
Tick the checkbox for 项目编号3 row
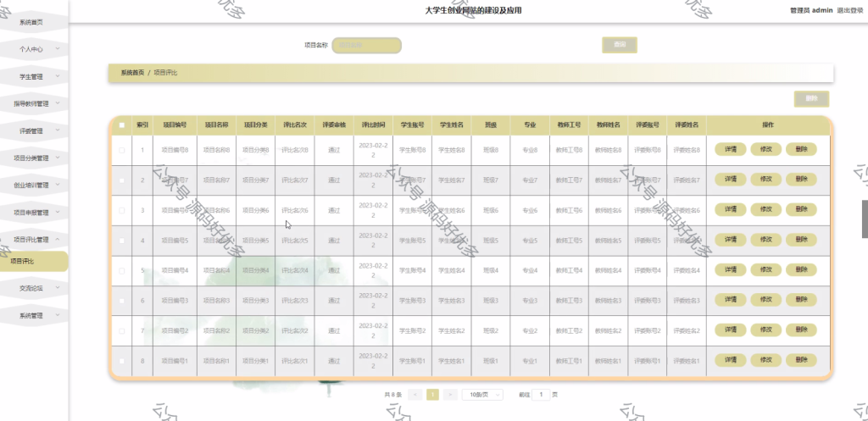pos(122,301)
